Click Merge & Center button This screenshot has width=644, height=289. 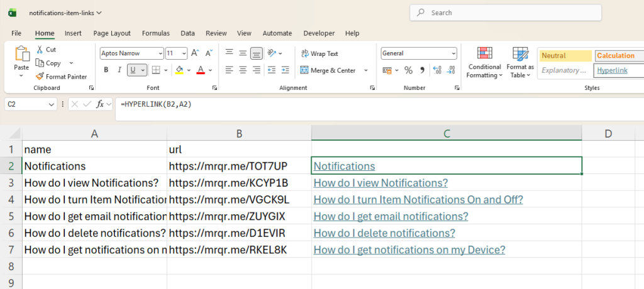(328, 70)
